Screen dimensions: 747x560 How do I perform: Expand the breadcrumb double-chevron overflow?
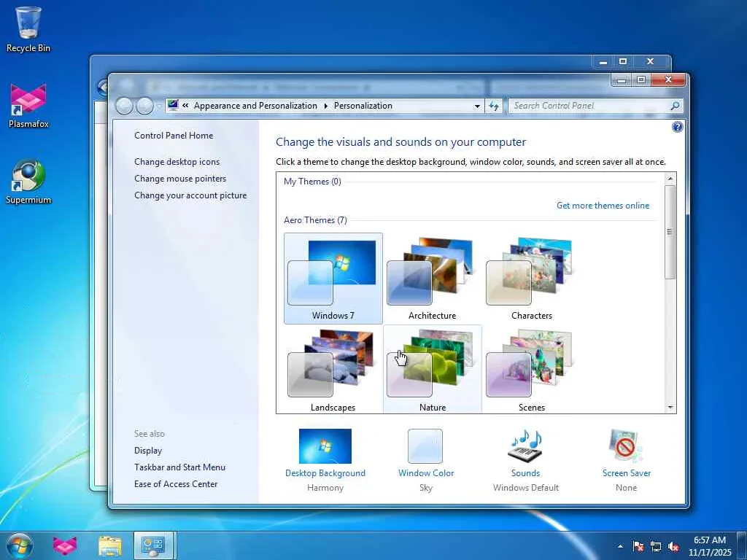pos(185,106)
